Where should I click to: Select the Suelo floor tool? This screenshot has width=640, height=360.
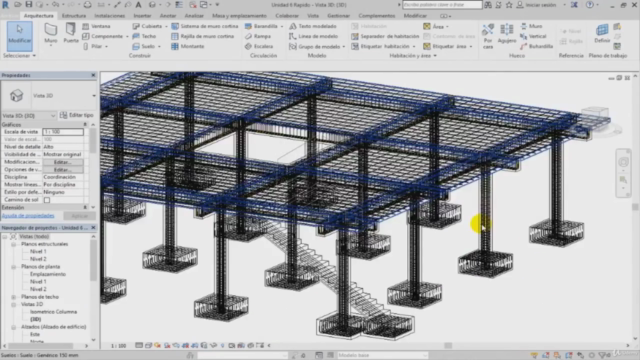[144, 47]
